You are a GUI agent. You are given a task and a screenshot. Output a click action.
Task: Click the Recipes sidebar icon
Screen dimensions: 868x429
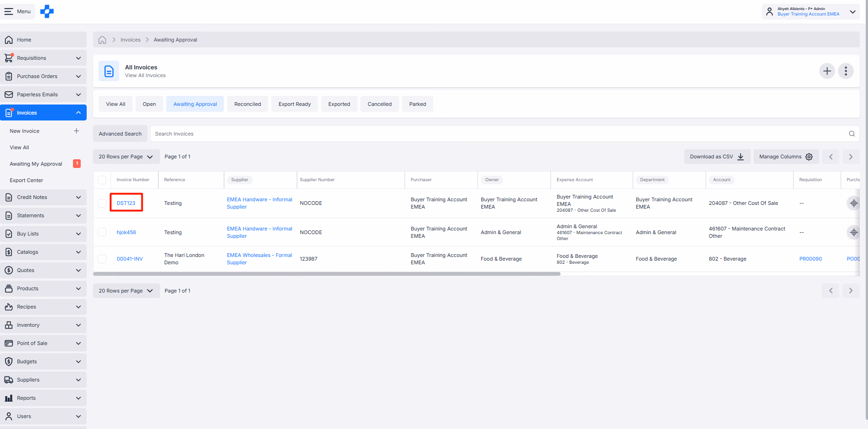9,307
